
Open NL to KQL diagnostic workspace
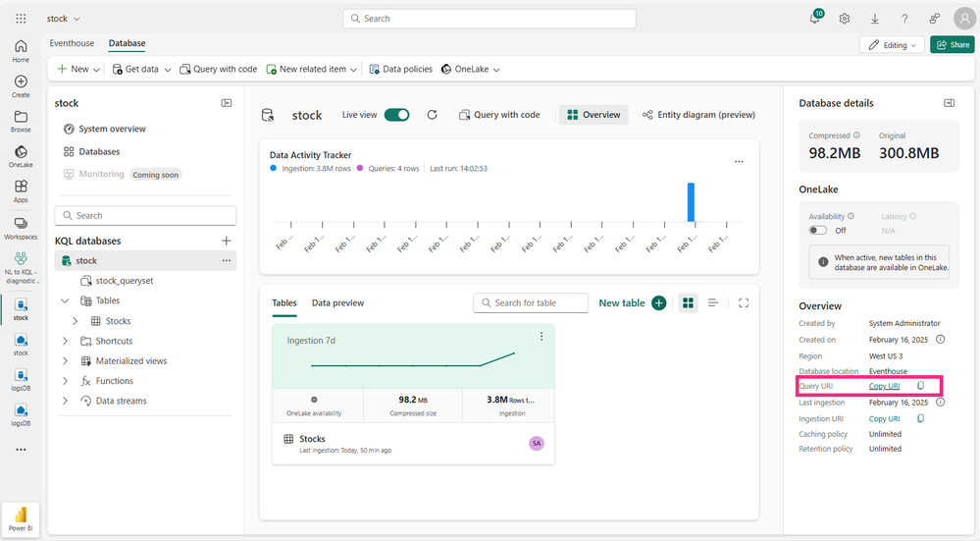21,268
